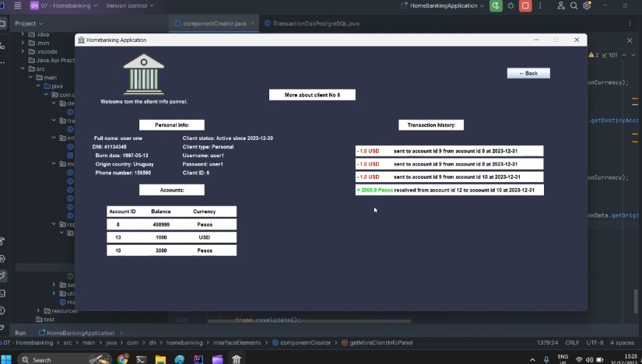Open Search Everywhere magnifier icon
Viewport: 642px width, 364px height.
coord(574,5)
